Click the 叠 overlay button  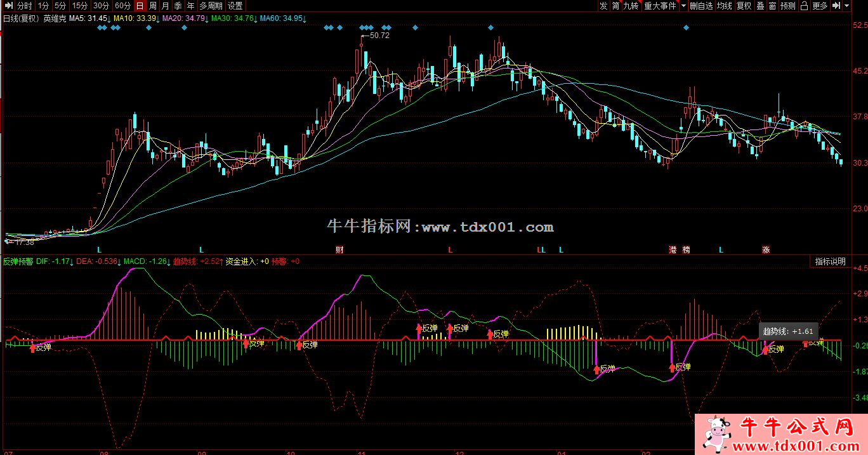[760, 6]
